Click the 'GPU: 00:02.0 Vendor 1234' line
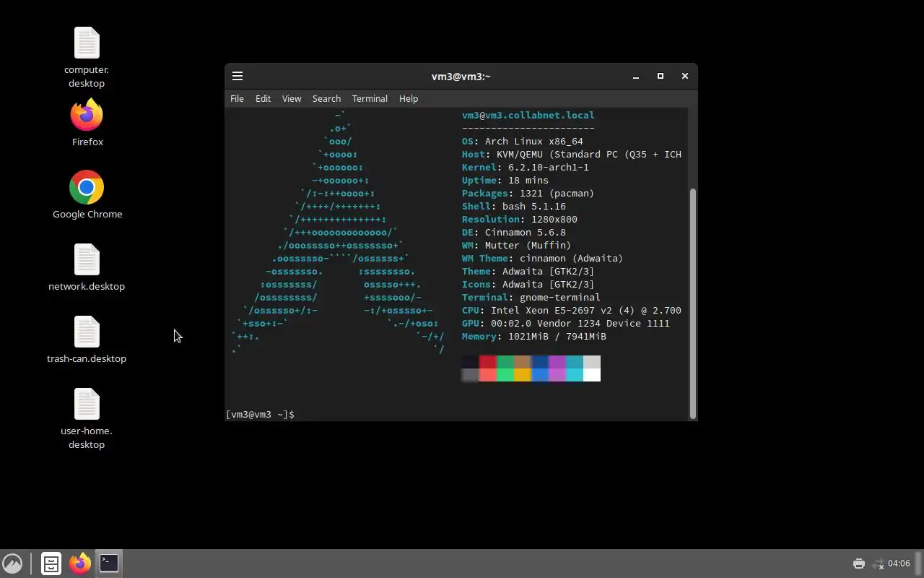Image resolution: width=924 pixels, height=578 pixels. [x=566, y=324]
